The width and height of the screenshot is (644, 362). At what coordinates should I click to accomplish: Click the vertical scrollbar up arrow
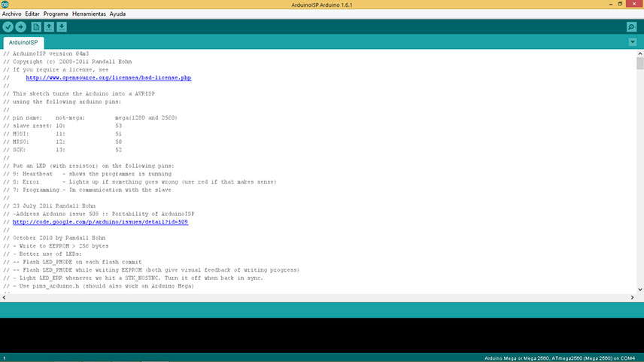point(640,53)
